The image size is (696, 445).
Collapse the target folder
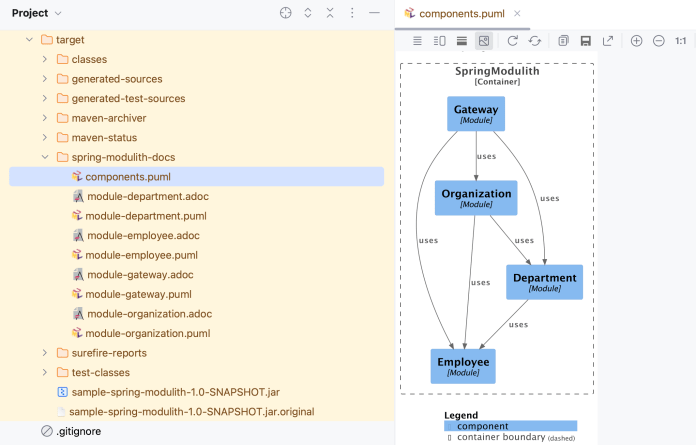click(x=30, y=40)
